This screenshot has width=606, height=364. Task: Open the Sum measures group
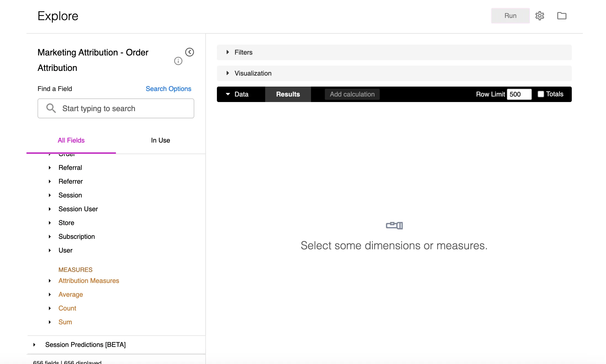(x=65, y=322)
